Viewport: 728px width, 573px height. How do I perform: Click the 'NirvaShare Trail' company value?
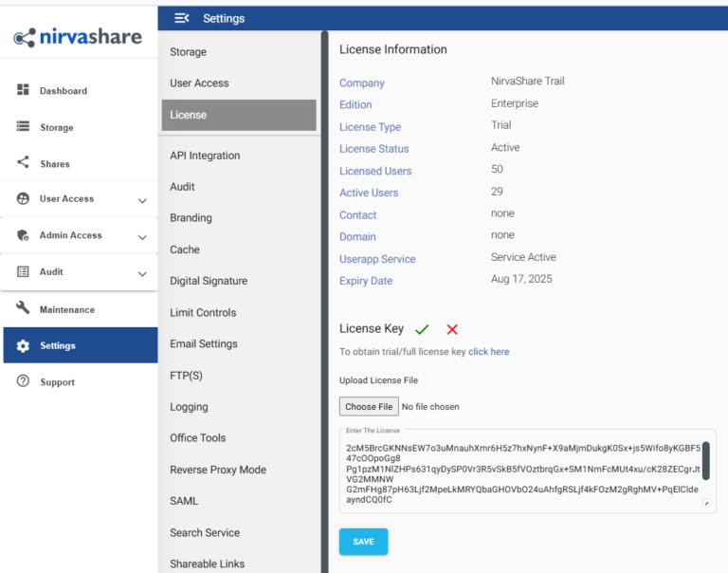(528, 82)
